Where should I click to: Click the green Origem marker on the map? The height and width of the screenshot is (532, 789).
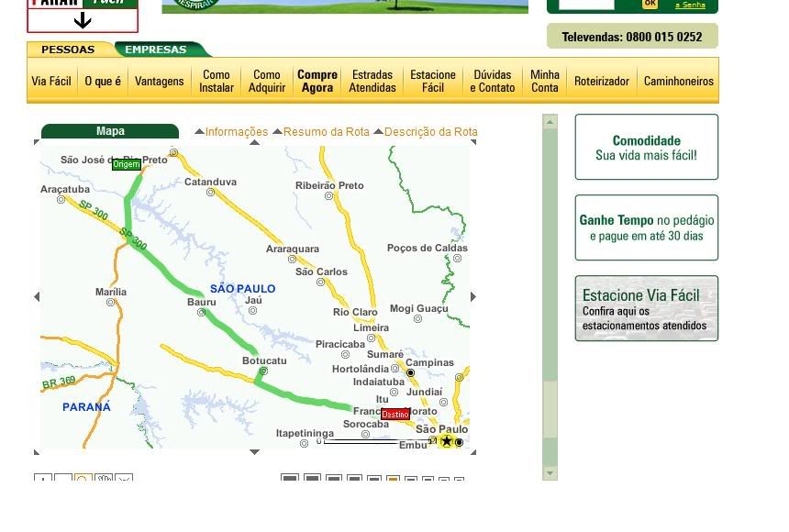(127, 164)
